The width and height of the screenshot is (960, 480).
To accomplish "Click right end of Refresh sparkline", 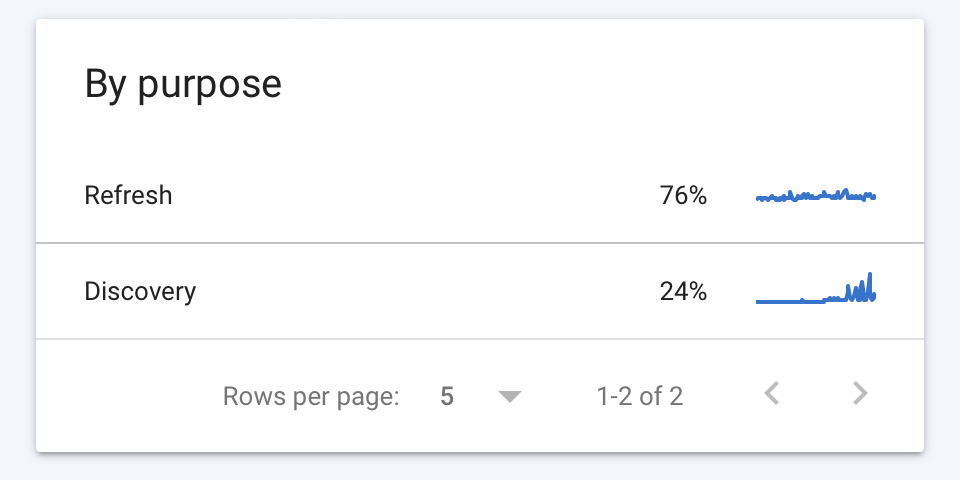I will [874, 197].
